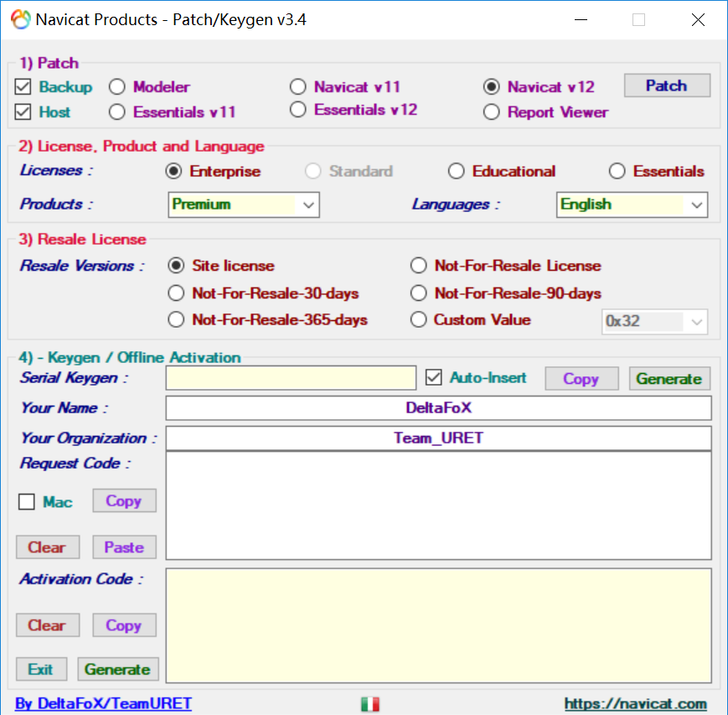Select the Navicat v11 radio button
728x715 pixels.
(298, 86)
